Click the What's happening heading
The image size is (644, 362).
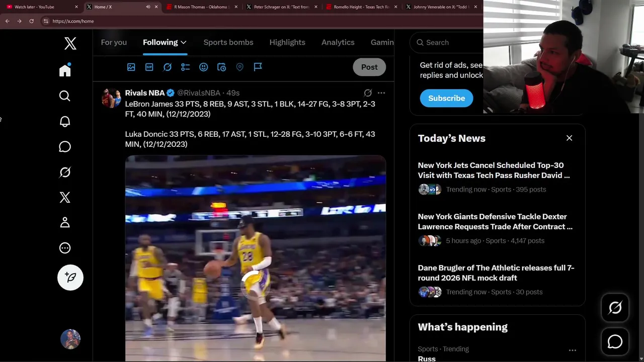462,327
